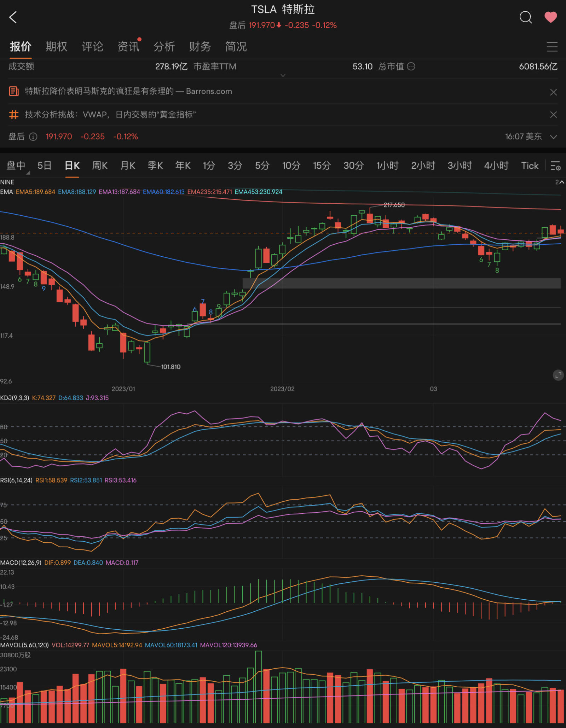Click the MACD(12,26,9) indicator label
Image resolution: width=566 pixels, height=728 pixels.
(21, 563)
